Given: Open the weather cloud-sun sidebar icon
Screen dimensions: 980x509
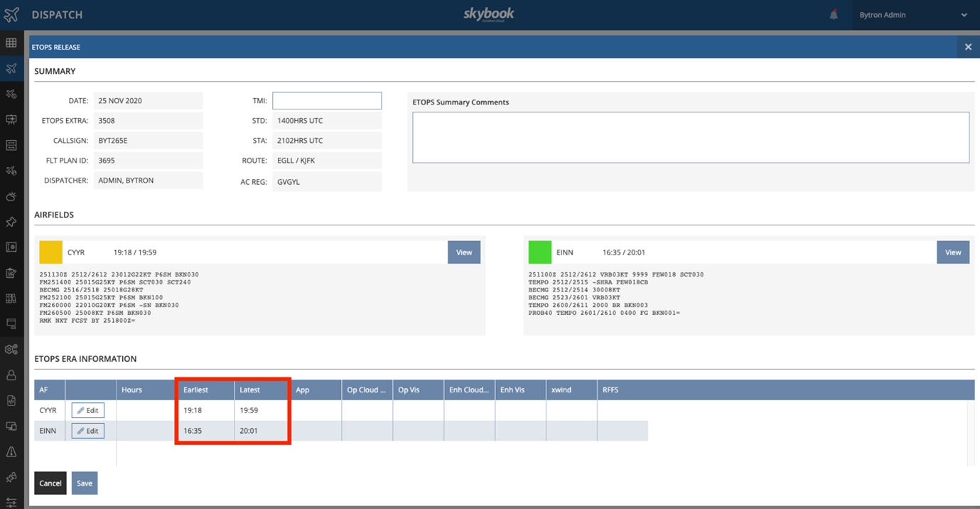Looking at the screenshot, I should coord(11,196).
